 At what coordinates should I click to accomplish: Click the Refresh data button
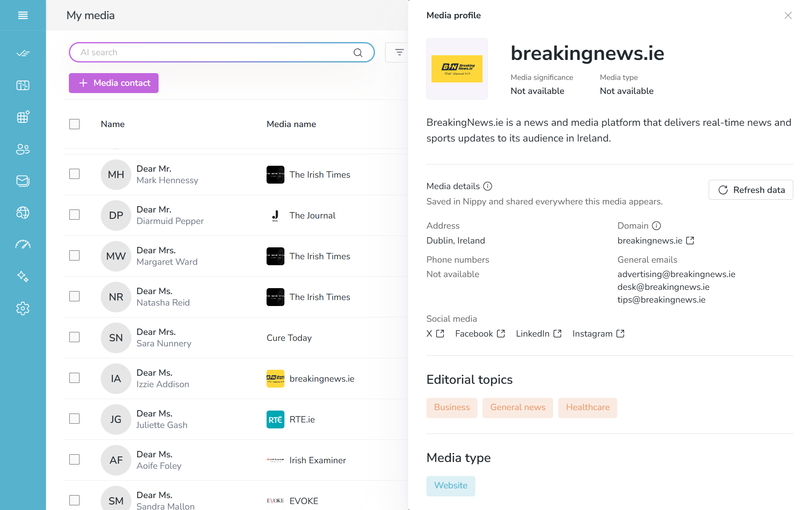click(x=751, y=190)
